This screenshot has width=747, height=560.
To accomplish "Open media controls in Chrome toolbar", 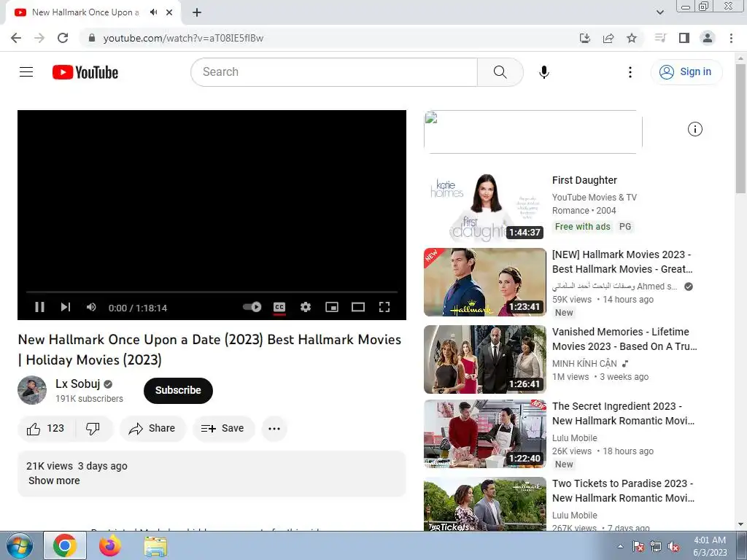I will click(660, 38).
